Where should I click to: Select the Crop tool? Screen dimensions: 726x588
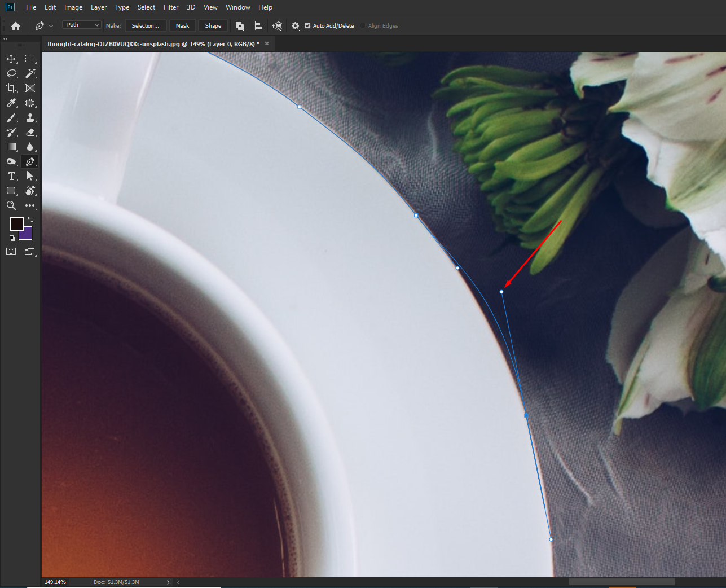coord(11,88)
